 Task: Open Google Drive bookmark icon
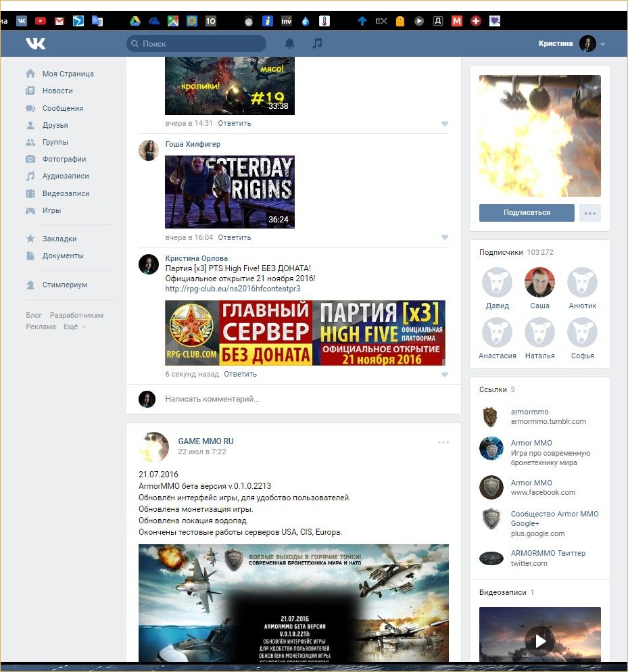pos(135,20)
